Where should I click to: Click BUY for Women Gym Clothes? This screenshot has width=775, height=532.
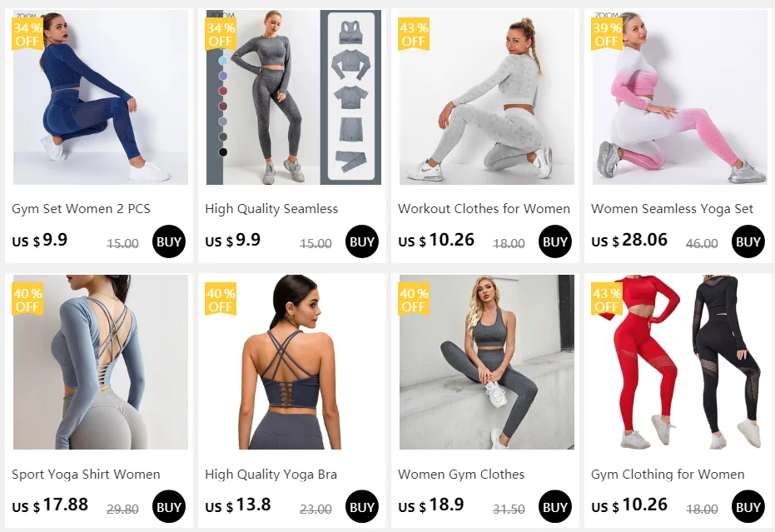click(555, 507)
